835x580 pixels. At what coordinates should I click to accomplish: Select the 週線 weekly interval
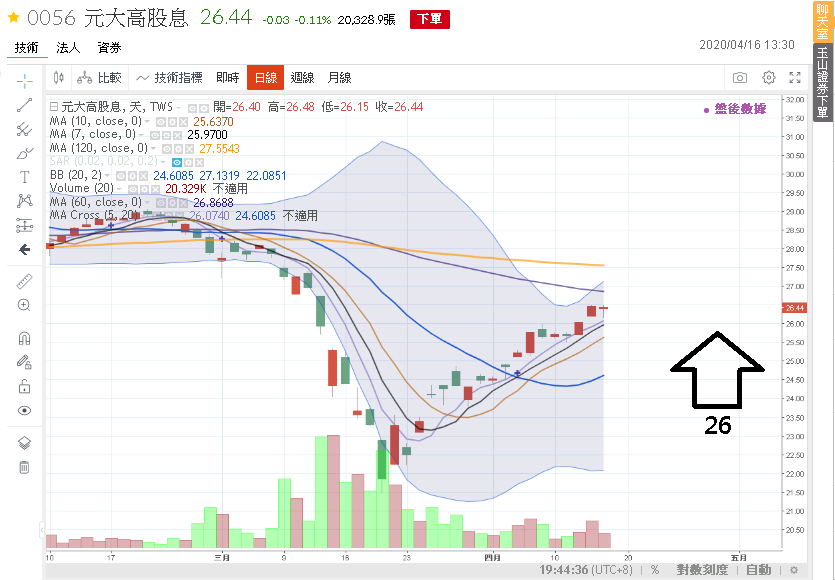(x=302, y=78)
